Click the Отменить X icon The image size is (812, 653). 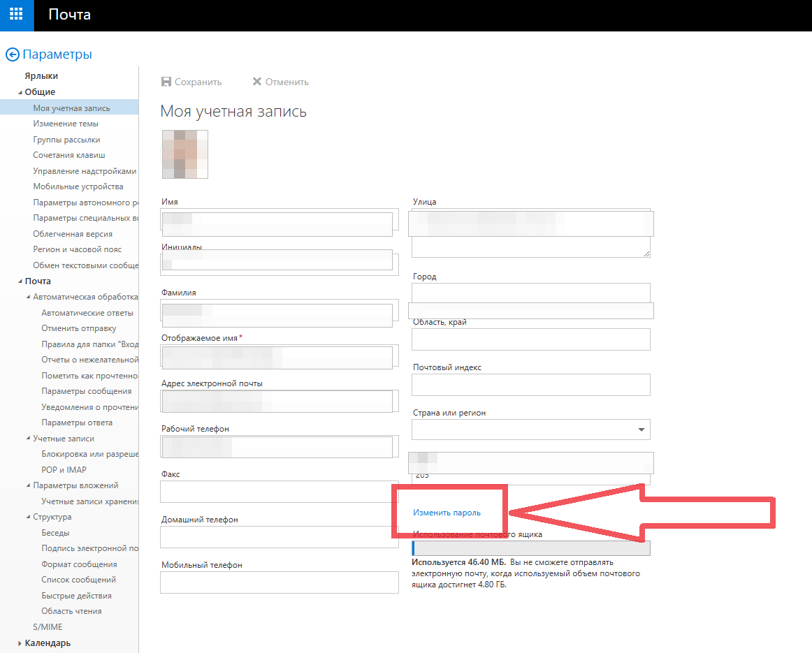(257, 81)
